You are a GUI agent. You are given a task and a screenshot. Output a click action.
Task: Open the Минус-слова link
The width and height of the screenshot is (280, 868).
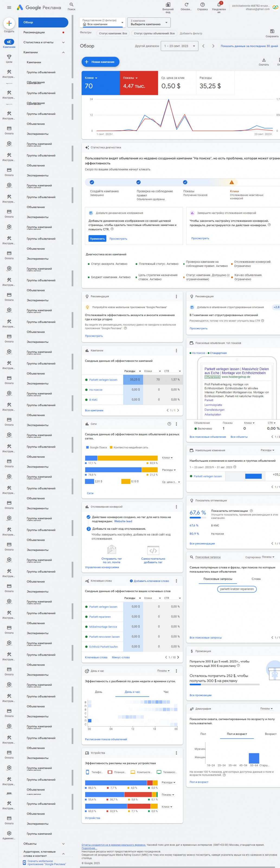pyautogui.click(x=121, y=658)
